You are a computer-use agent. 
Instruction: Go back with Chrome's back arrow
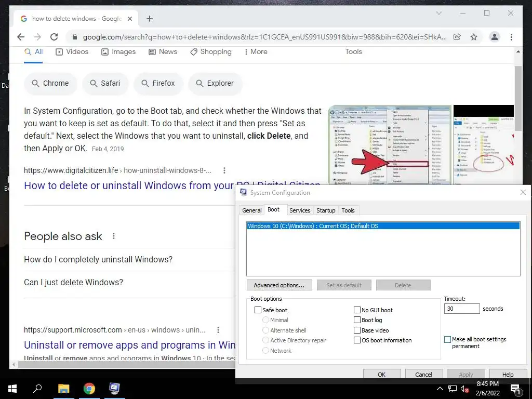21,37
